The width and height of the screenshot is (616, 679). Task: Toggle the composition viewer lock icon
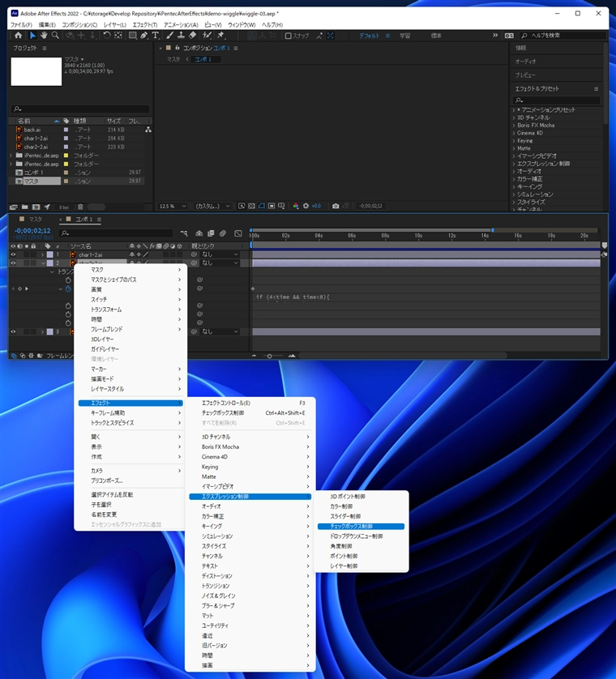click(178, 48)
